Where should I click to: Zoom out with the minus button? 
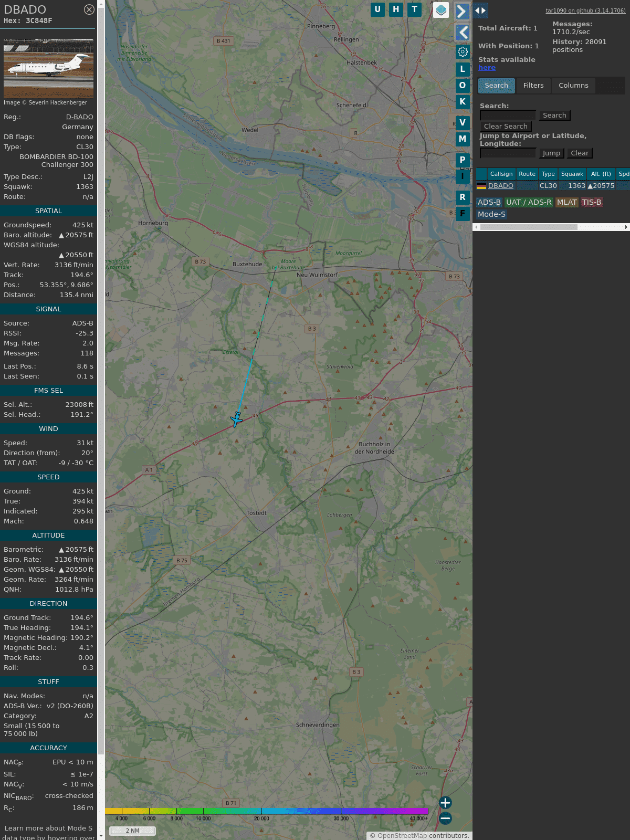[x=445, y=818]
